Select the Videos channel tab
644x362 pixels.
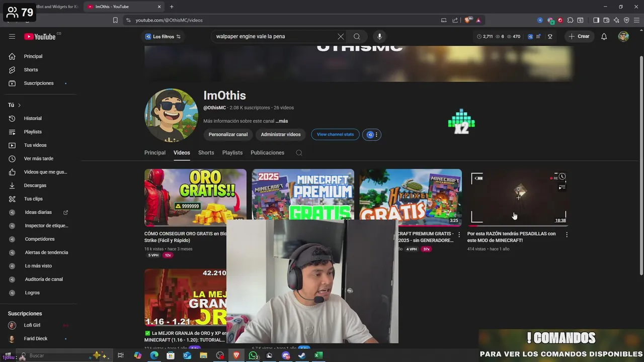pyautogui.click(x=182, y=153)
